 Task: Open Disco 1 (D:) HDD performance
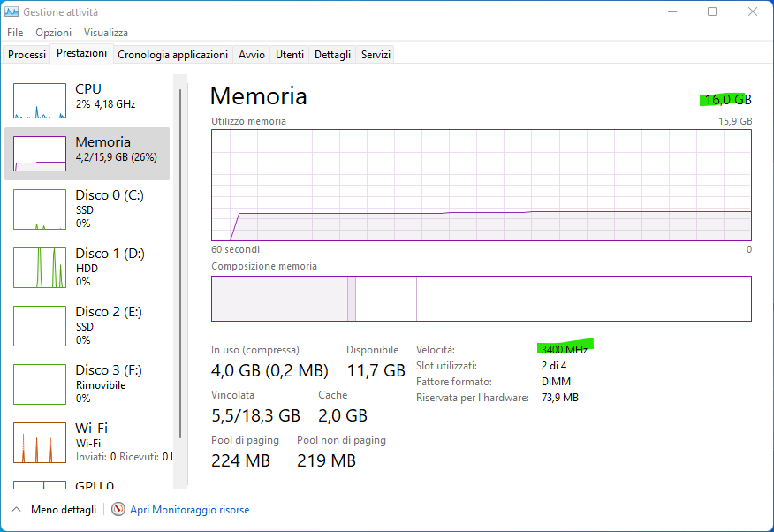(x=40, y=267)
